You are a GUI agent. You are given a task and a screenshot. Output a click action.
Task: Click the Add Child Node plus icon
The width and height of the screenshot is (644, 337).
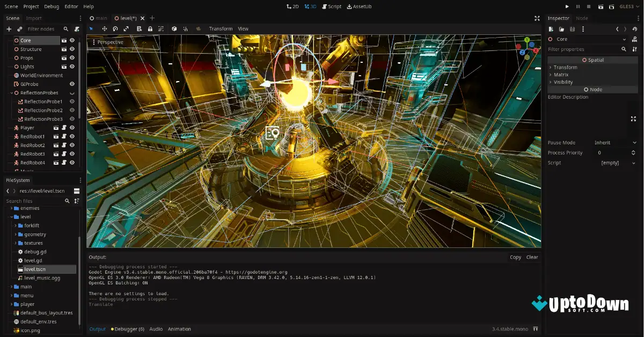[9, 29]
